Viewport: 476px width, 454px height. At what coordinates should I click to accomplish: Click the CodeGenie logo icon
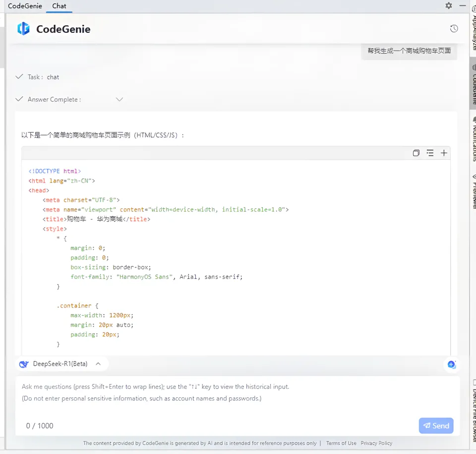click(23, 29)
